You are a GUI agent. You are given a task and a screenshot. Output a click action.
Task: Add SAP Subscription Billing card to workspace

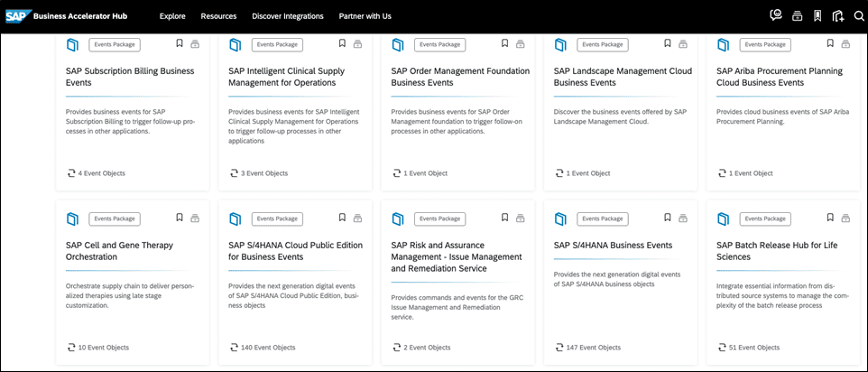click(195, 43)
